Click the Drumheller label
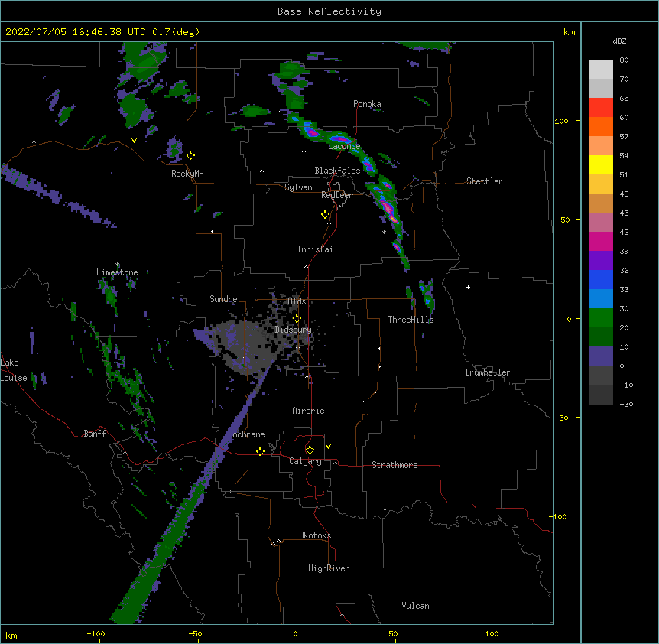This screenshot has height=644, width=659. (488, 372)
